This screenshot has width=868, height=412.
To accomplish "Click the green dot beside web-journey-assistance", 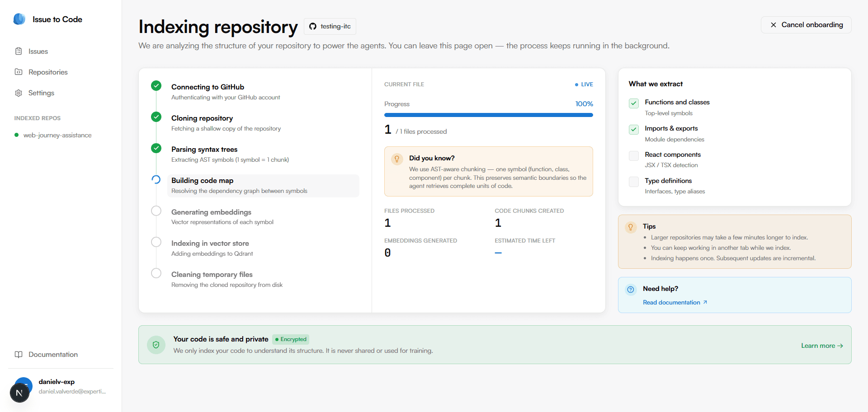I will click(x=17, y=135).
